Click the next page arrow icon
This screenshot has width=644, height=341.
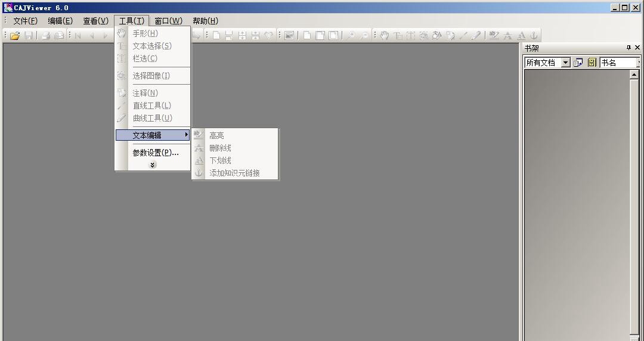105,36
